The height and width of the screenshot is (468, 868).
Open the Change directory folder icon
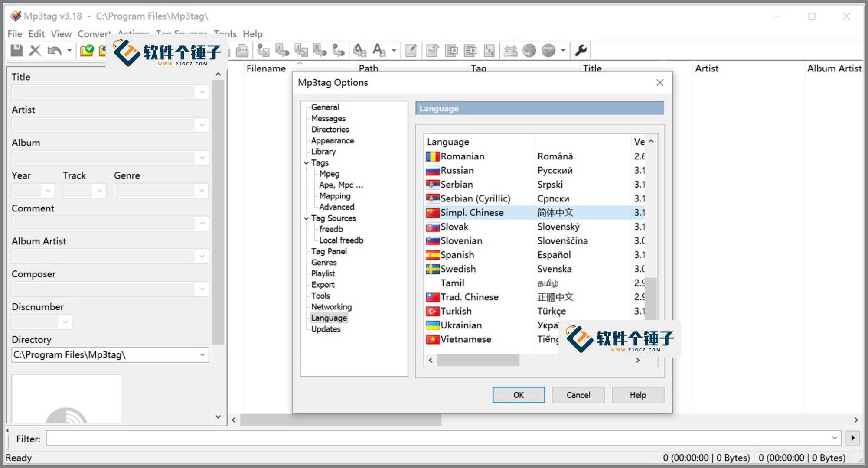pyautogui.click(x=87, y=50)
